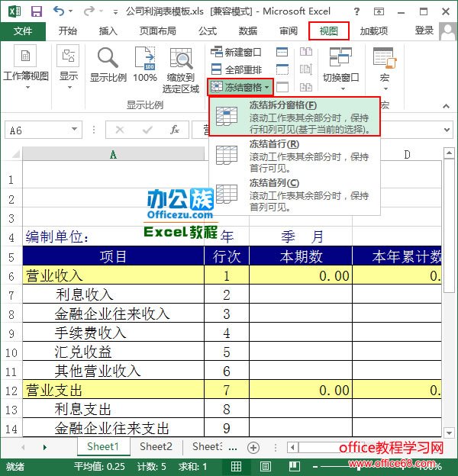This screenshot has width=458, height=476.
Task: Expand the Name Box dropdown arrow
Action: pos(74,130)
